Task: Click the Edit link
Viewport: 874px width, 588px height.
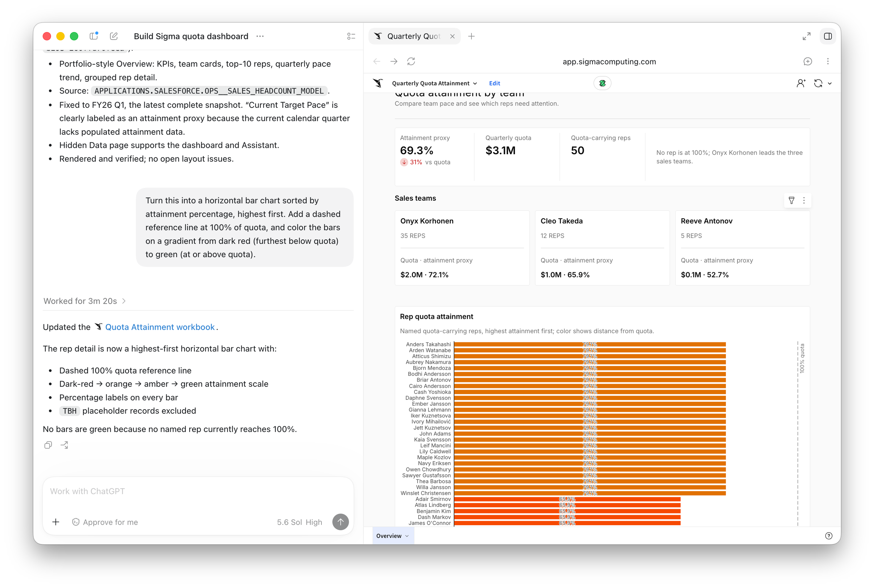Action: (494, 83)
